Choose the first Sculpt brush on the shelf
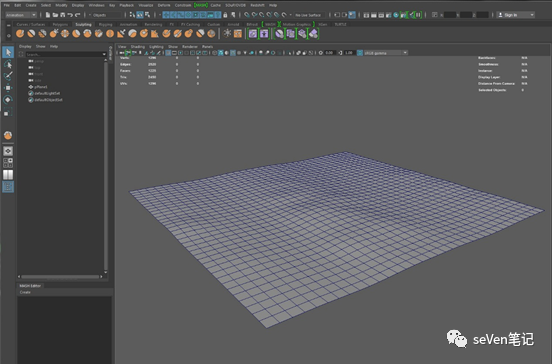Viewport: 552px width, 364px height. tap(20, 34)
